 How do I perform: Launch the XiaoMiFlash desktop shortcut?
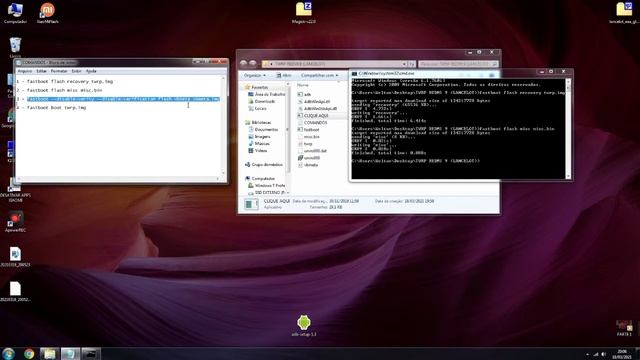[x=47, y=13]
